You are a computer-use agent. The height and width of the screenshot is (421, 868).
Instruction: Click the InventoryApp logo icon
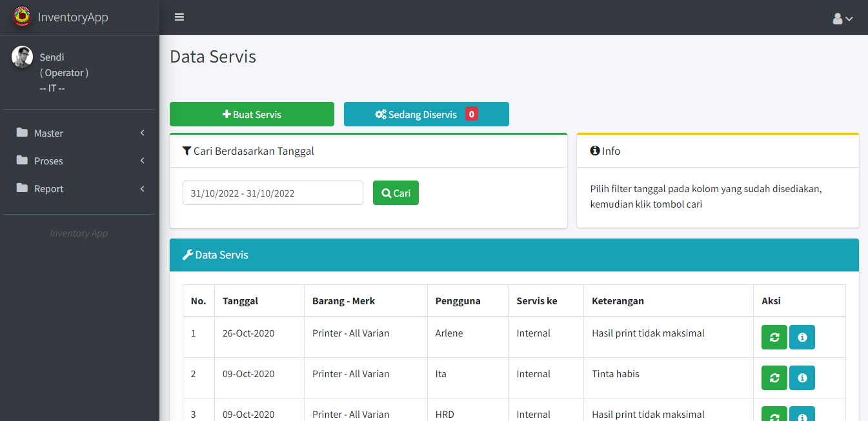(x=22, y=17)
